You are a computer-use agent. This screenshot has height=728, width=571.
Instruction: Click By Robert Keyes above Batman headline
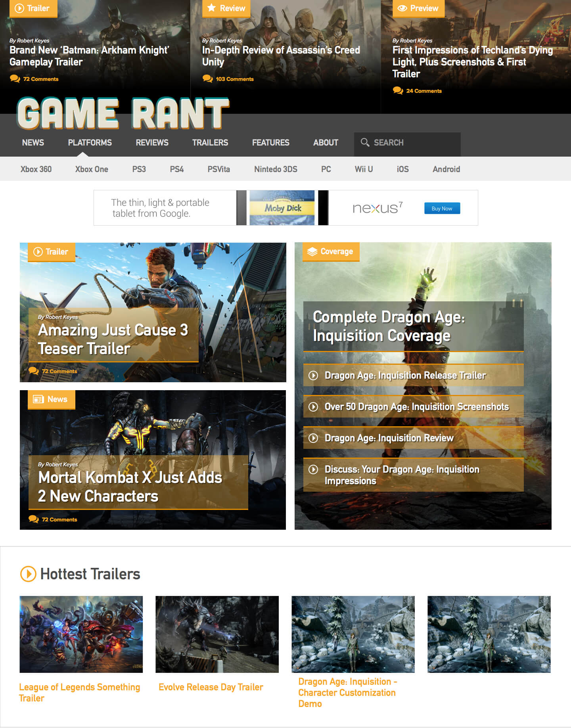(29, 40)
